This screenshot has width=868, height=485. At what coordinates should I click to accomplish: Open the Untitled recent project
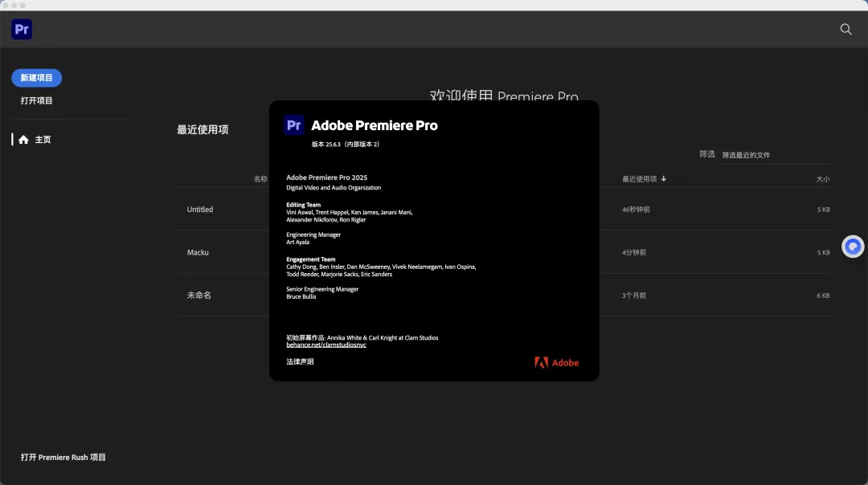[x=200, y=210]
